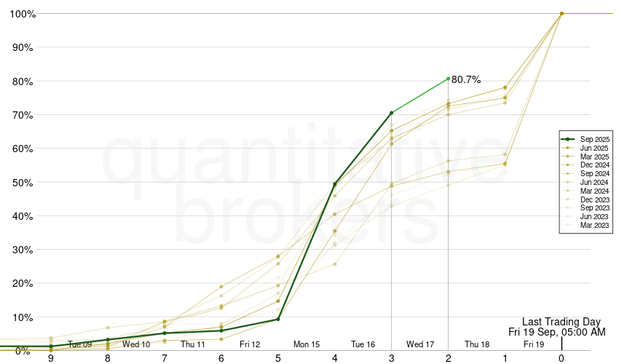Screen dimensions: 619x364
Task: Click the dark green point at day 3
Action: point(392,113)
